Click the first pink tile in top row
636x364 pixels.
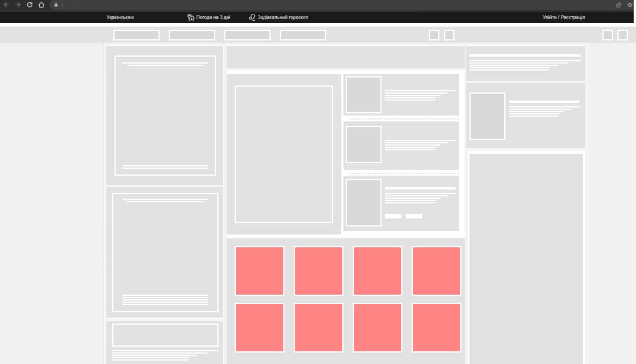[260, 270]
